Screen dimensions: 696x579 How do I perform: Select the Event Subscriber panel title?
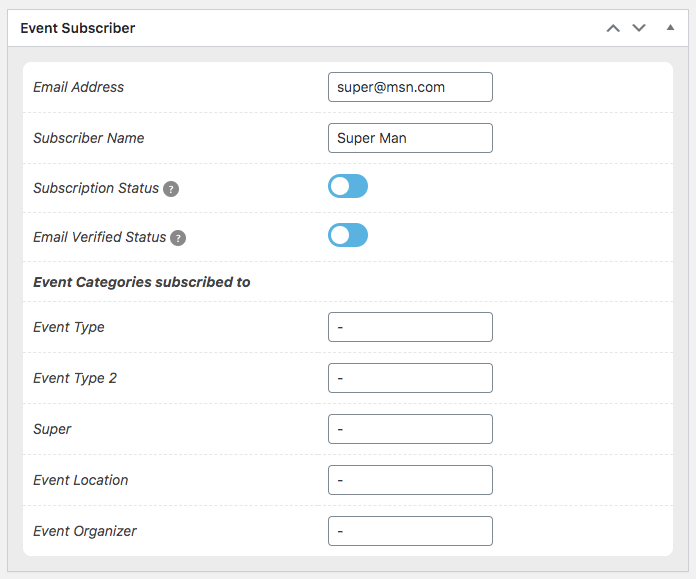pyautogui.click(x=78, y=28)
